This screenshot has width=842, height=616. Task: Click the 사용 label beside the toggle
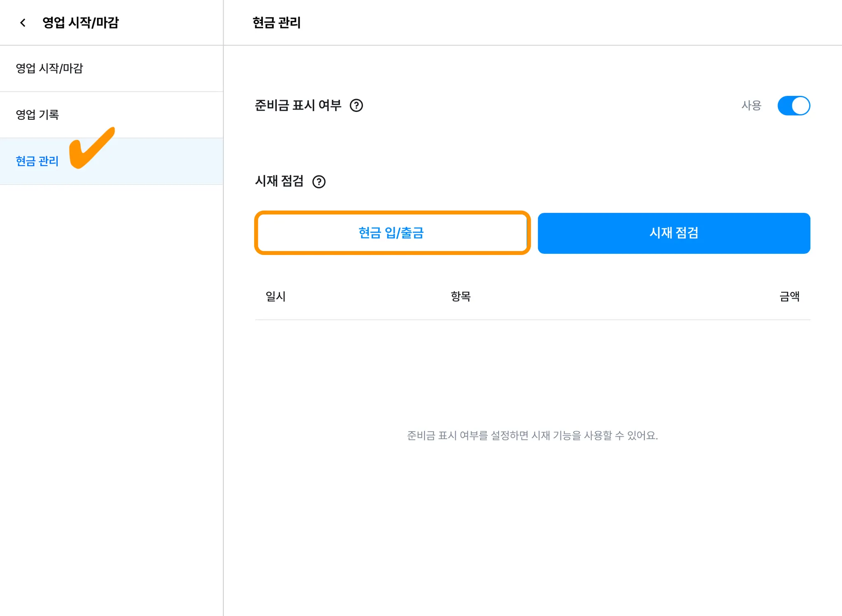tap(751, 106)
